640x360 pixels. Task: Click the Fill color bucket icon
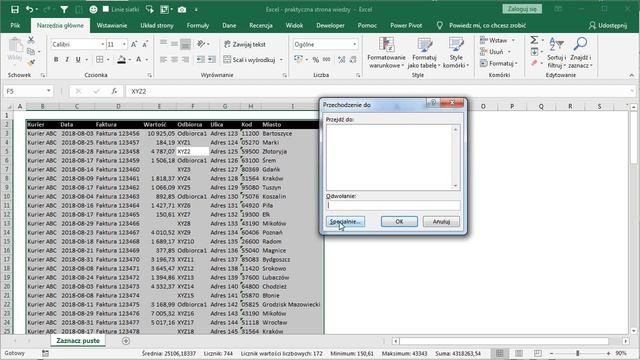(x=121, y=60)
